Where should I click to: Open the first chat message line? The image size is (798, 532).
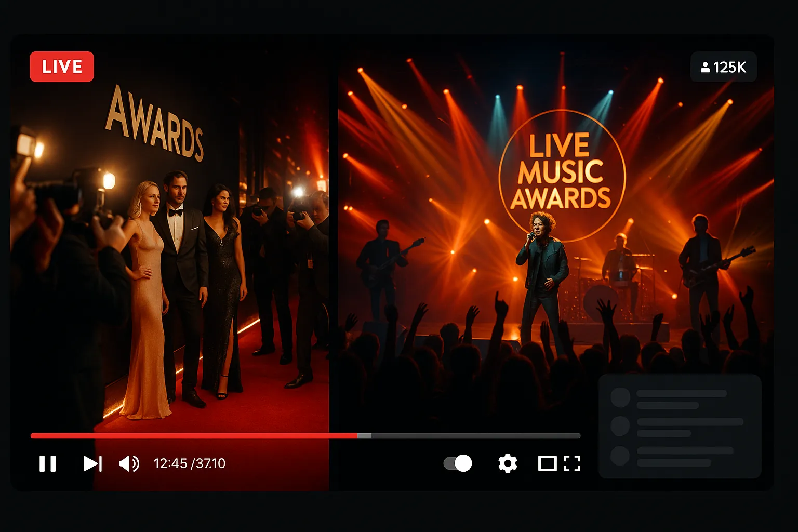[681, 394]
